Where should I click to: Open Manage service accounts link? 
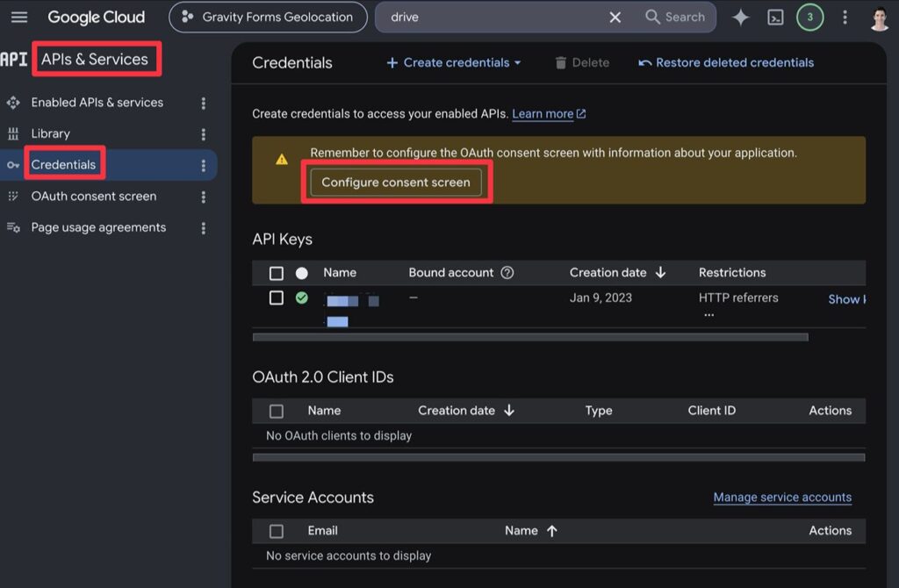pyautogui.click(x=782, y=497)
